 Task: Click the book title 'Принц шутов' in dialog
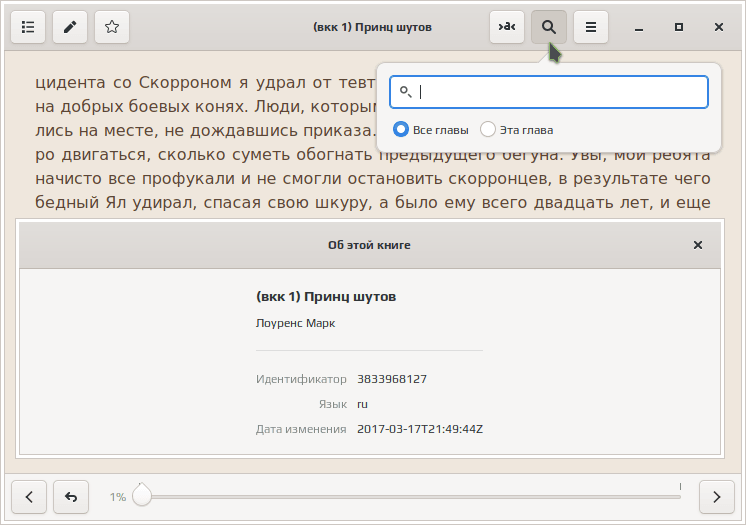(x=326, y=297)
